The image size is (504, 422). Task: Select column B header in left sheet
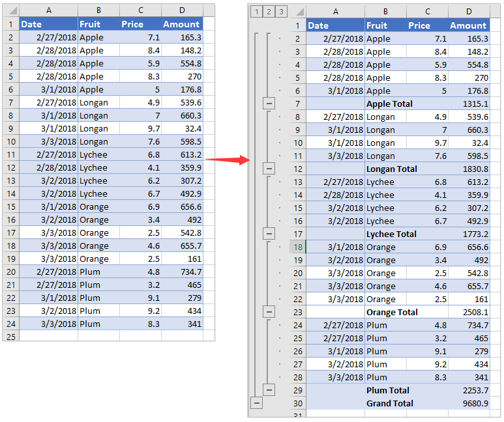click(98, 10)
